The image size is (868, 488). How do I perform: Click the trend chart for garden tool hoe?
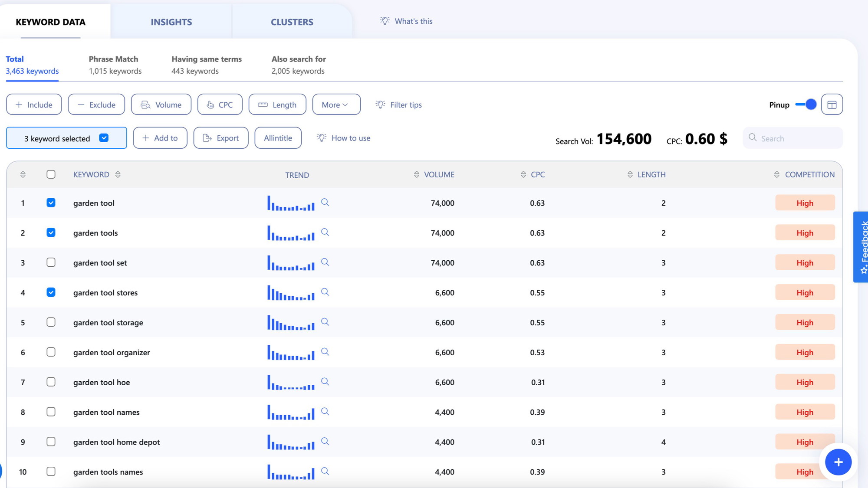pyautogui.click(x=291, y=382)
